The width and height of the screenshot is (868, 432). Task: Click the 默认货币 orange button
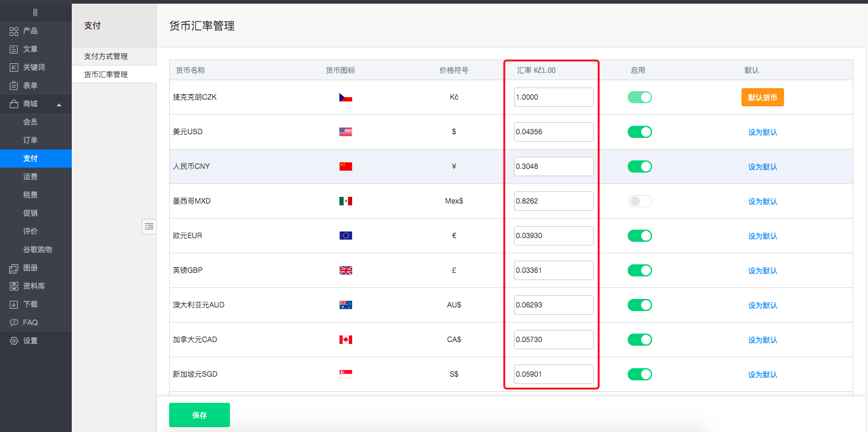(762, 97)
